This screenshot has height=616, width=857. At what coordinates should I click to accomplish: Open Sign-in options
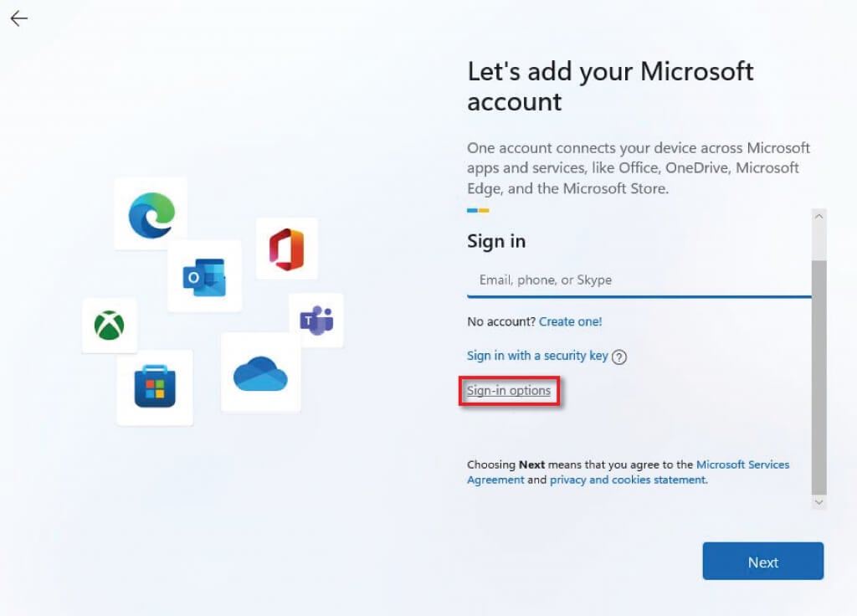click(509, 391)
